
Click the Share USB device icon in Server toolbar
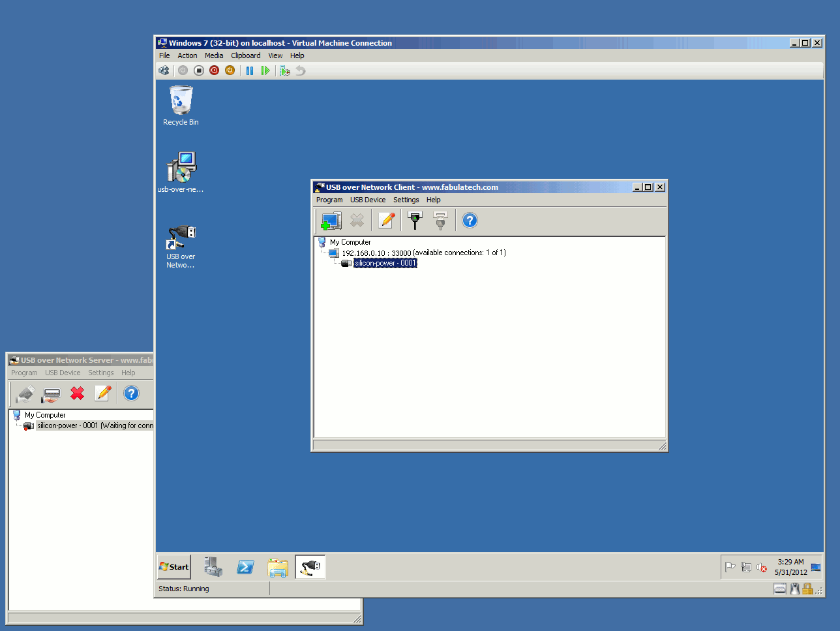tap(25, 393)
